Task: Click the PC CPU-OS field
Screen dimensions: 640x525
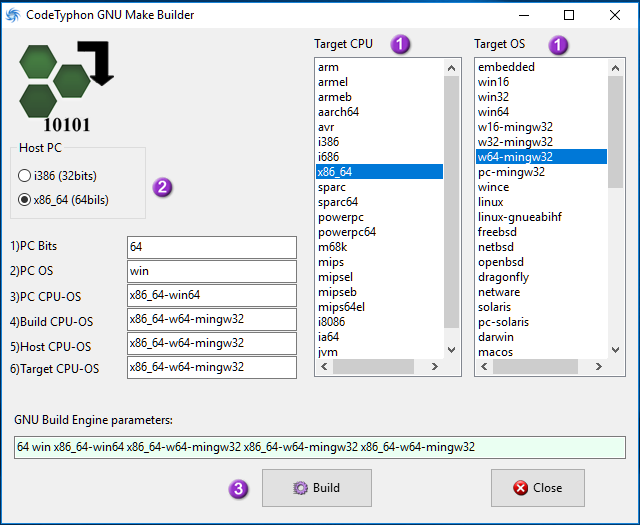Action: pos(212,295)
